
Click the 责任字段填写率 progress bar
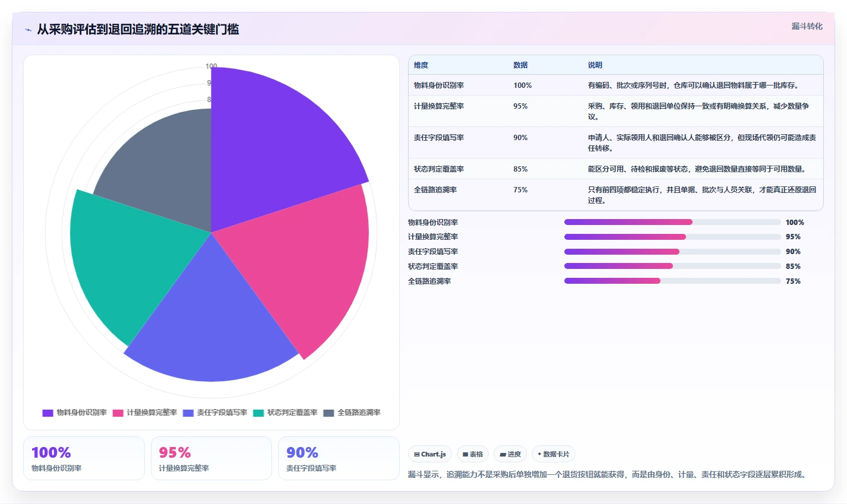click(672, 252)
